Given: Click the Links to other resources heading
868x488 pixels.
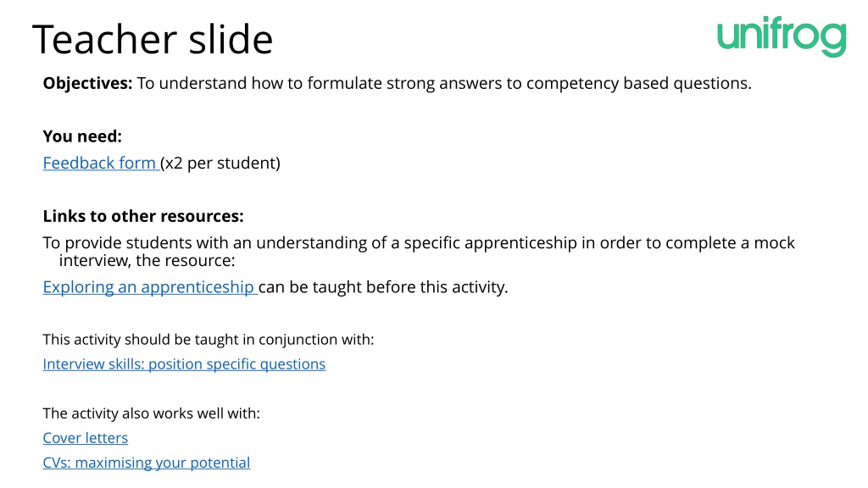Looking at the screenshot, I should (x=143, y=216).
